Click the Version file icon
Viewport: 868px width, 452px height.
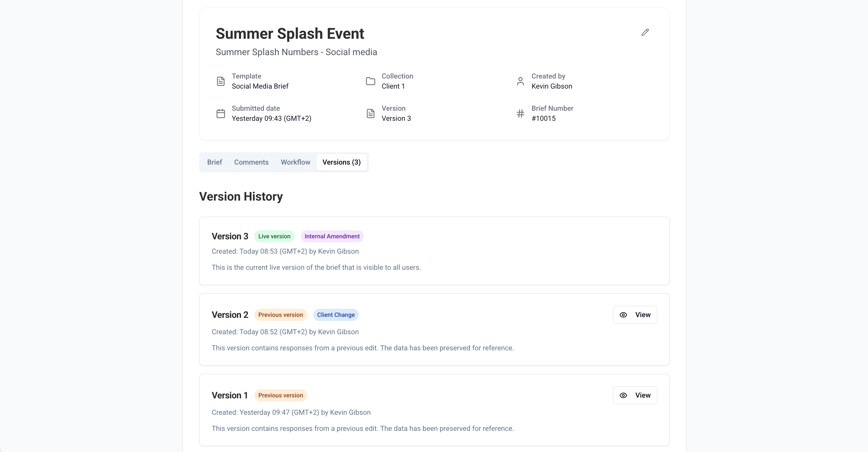pos(370,114)
